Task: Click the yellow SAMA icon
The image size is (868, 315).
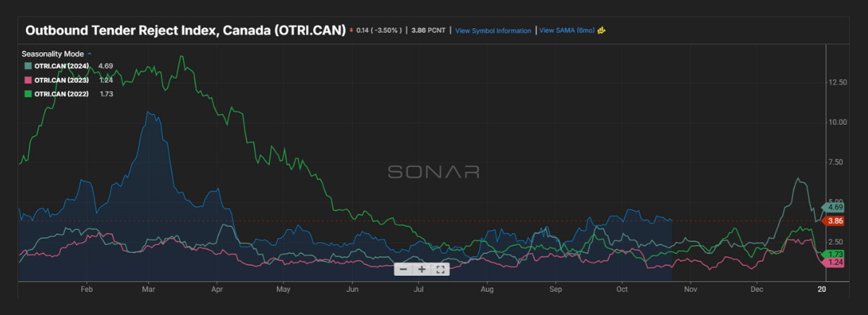Action: coord(601,31)
